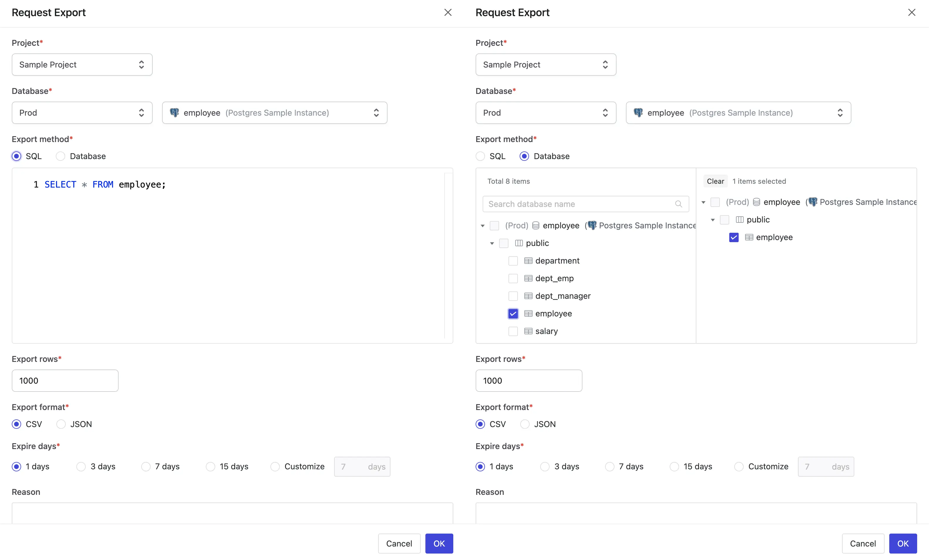Viewport: 933px width, 560px height.
Task: Check the dept_manager table checkbox
Action: click(513, 296)
